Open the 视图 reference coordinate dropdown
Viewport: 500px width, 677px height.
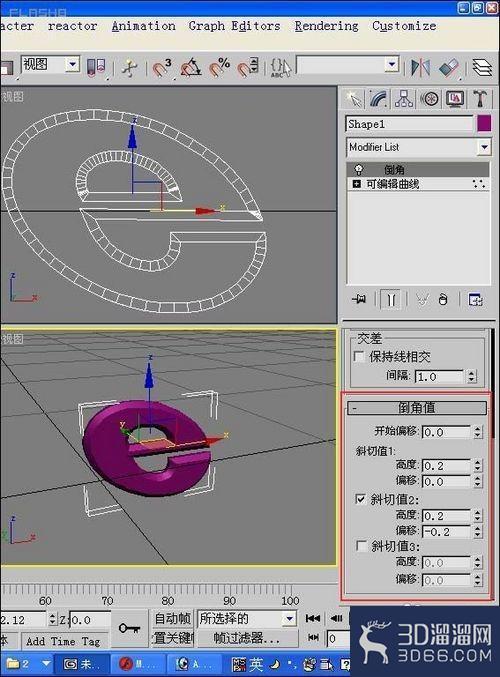[73, 65]
